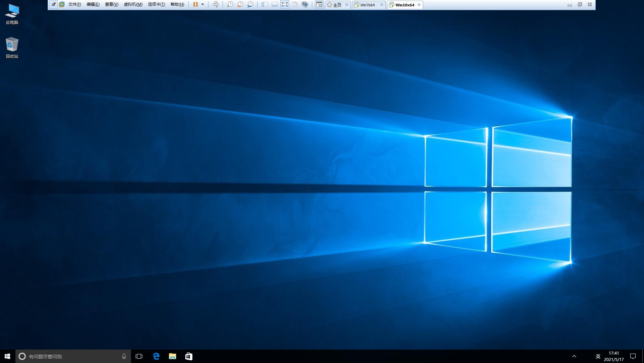Screen dimensions: 644x363
Task: Open Task View on the taskbar
Action: pos(139,356)
